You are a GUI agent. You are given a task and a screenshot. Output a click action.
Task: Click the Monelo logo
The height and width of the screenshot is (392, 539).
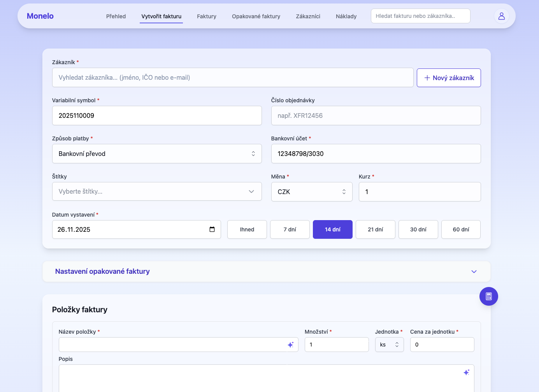click(x=40, y=16)
